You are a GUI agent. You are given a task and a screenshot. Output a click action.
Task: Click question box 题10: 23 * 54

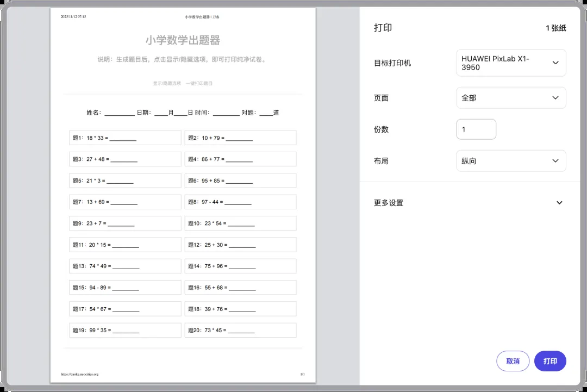(x=240, y=223)
